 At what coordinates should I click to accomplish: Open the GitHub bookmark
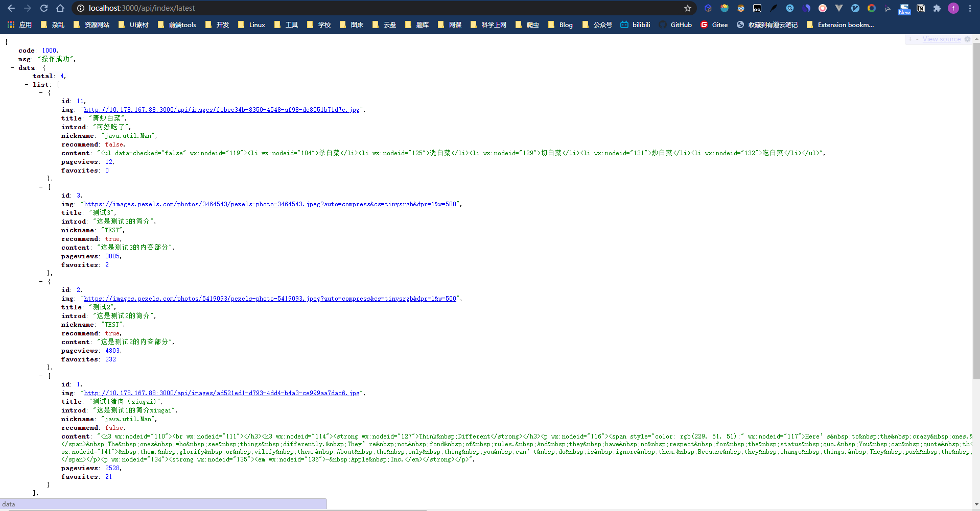pyautogui.click(x=675, y=25)
